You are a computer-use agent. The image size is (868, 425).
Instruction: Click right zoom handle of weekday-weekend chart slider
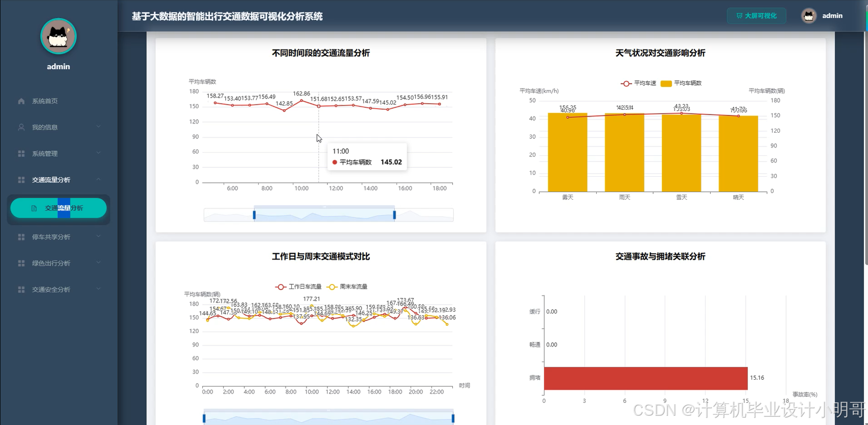[453, 419]
